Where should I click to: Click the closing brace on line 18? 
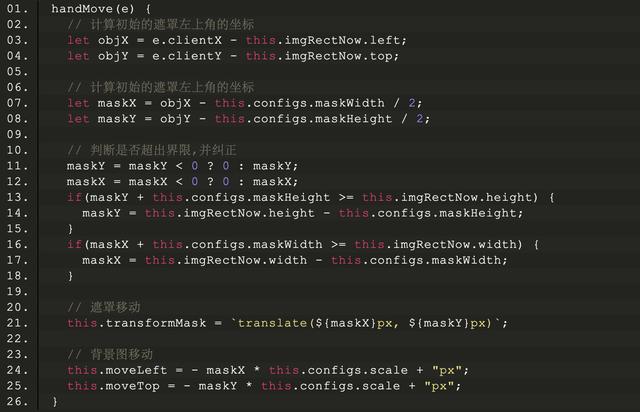pyautogui.click(x=70, y=276)
